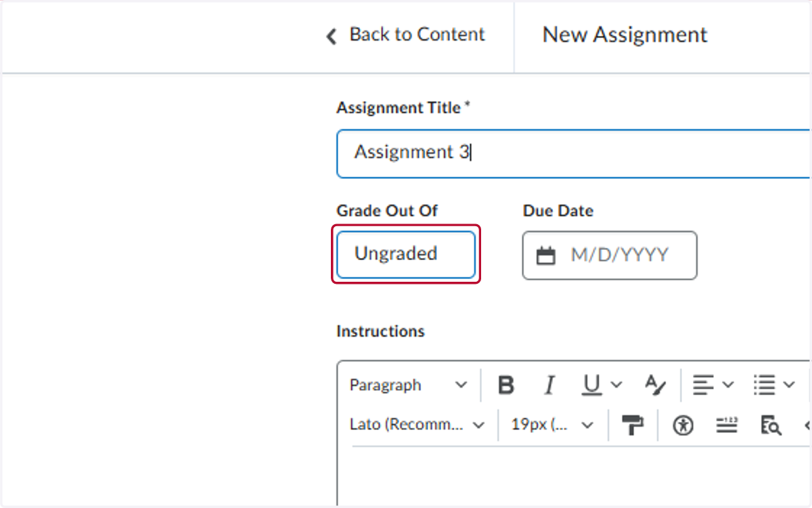Open the Due Date picker field
Viewport: 812px width, 508px height.
click(610, 255)
